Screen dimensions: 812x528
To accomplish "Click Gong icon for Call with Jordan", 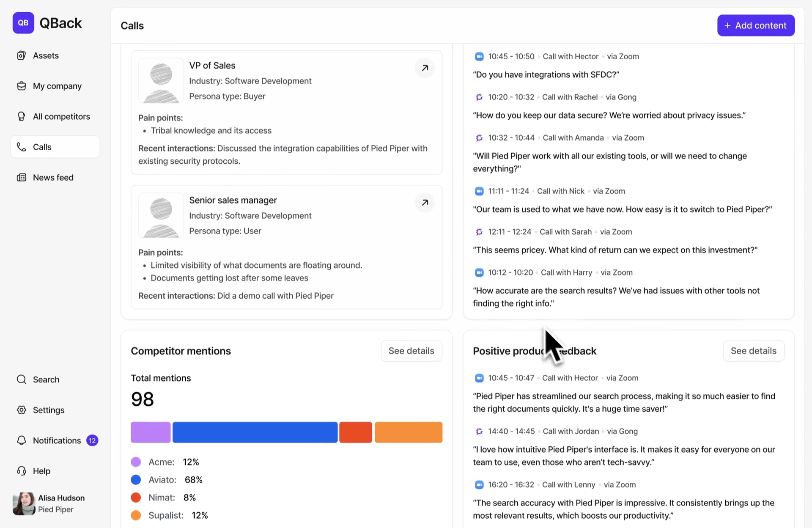I will click(479, 432).
